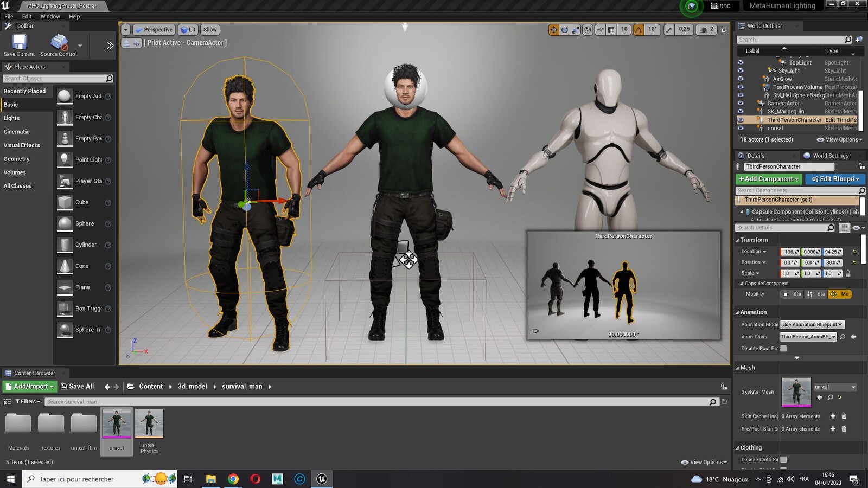Viewport: 868px width, 488px height.
Task: Open Source Control from the toolbar
Action: click(x=59, y=45)
